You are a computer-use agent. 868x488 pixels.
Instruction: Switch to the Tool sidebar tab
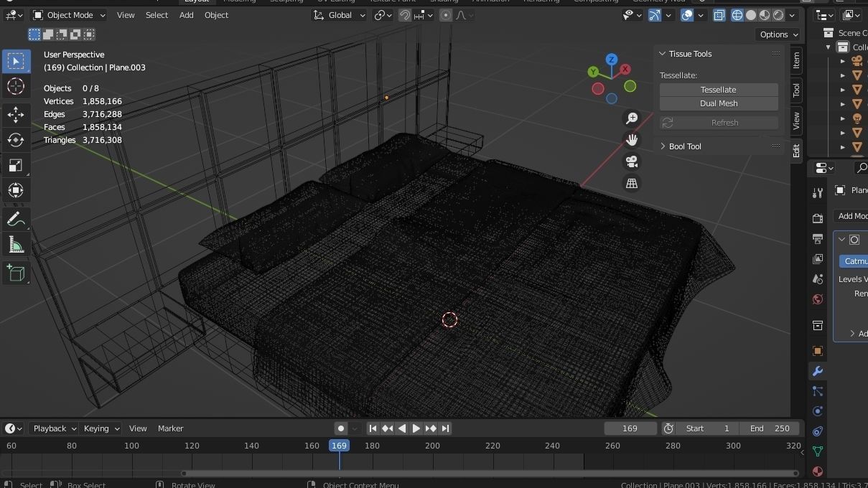point(796,90)
